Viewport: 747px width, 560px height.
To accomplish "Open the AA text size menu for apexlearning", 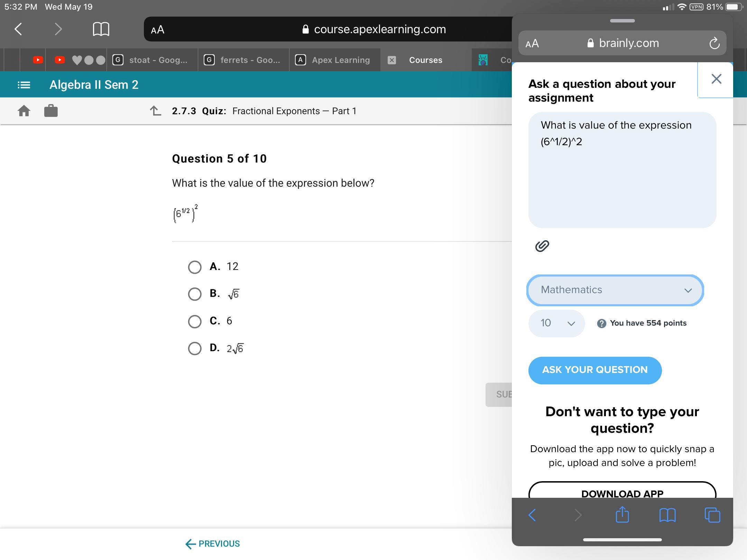I will [x=158, y=30].
